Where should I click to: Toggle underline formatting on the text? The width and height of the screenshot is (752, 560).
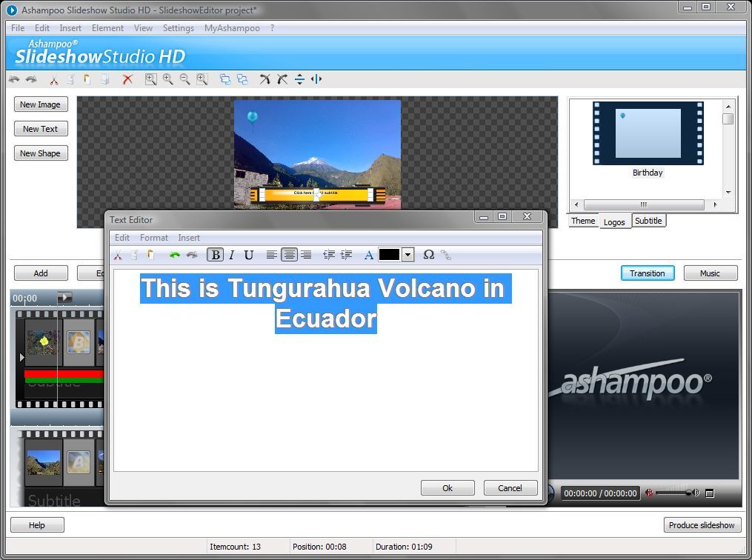(249, 255)
